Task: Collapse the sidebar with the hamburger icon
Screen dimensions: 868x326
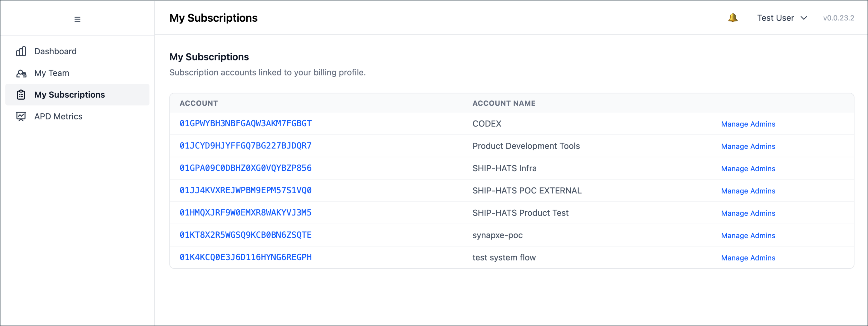Action: coord(77,19)
